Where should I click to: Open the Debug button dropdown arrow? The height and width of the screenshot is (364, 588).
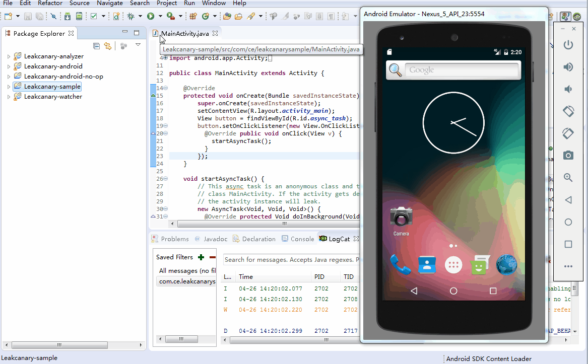tap(141, 16)
